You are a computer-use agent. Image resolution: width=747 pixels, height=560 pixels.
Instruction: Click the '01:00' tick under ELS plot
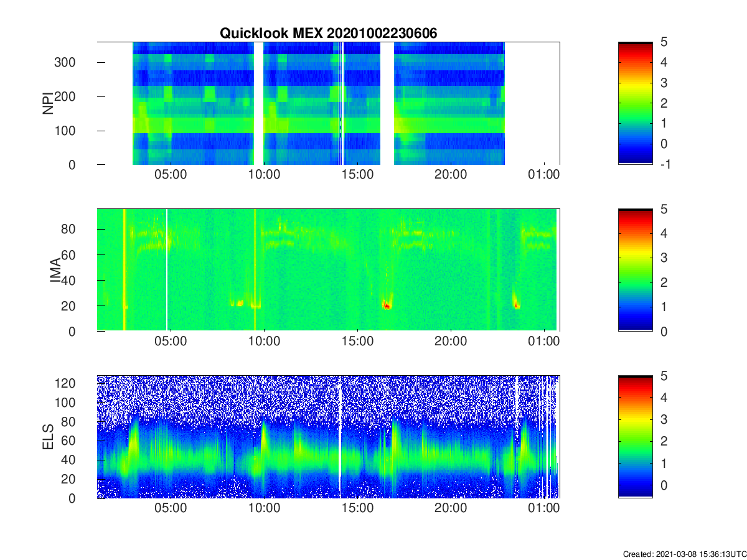point(544,508)
